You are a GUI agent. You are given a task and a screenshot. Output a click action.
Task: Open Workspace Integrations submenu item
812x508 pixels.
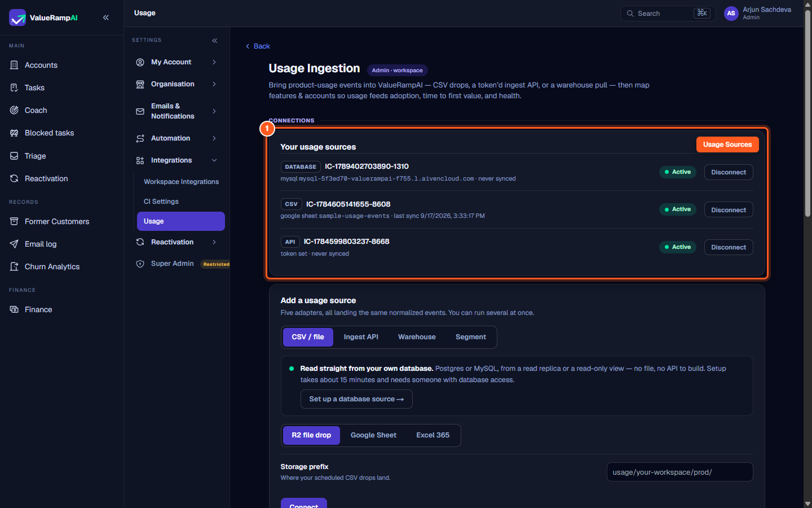click(x=181, y=182)
